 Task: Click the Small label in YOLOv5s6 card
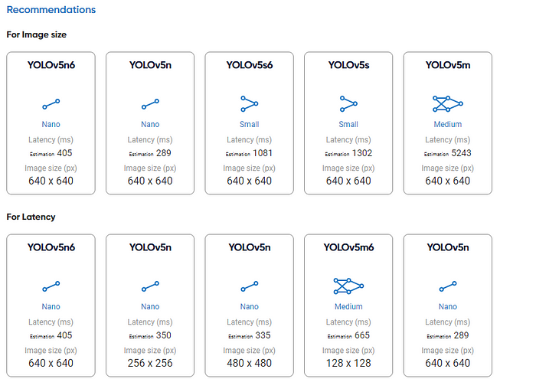[250, 124]
